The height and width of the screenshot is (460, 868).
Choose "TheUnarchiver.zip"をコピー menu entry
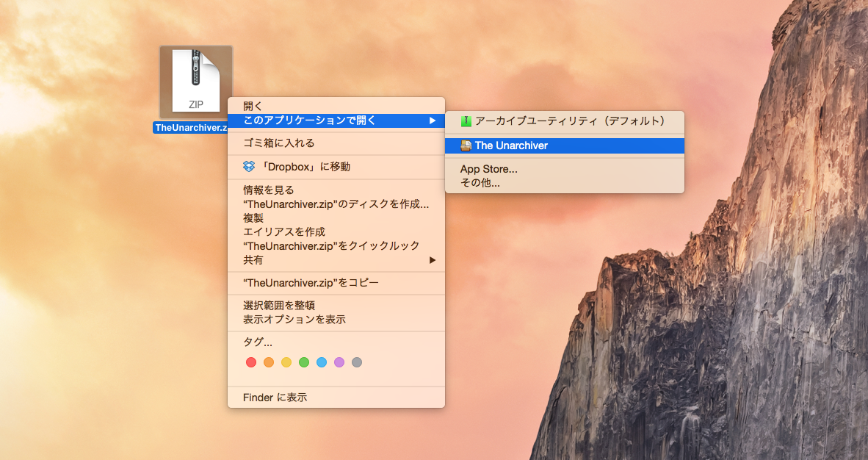[x=336, y=283]
